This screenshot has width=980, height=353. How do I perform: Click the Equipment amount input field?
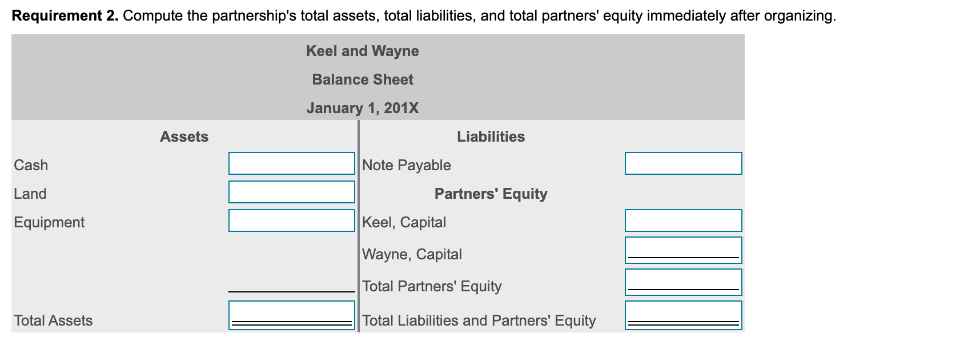click(291, 221)
